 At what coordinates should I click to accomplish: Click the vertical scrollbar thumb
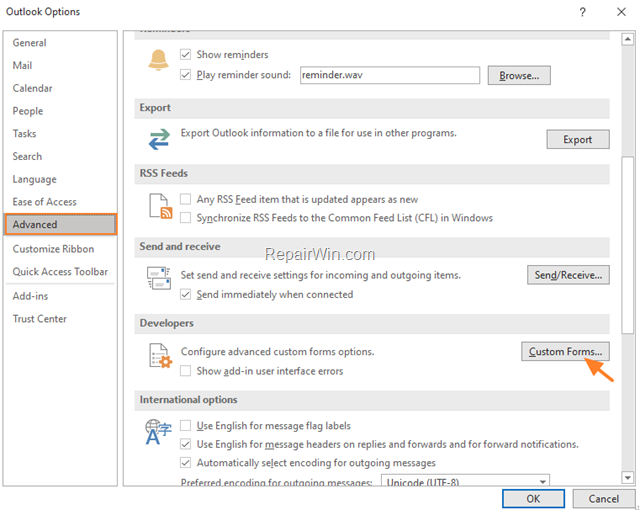627,245
